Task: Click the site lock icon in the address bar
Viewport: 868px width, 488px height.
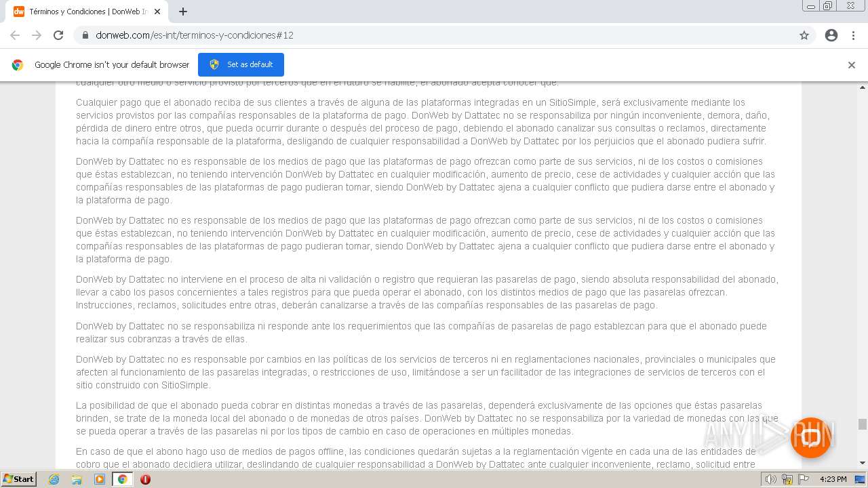Action: point(85,35)
